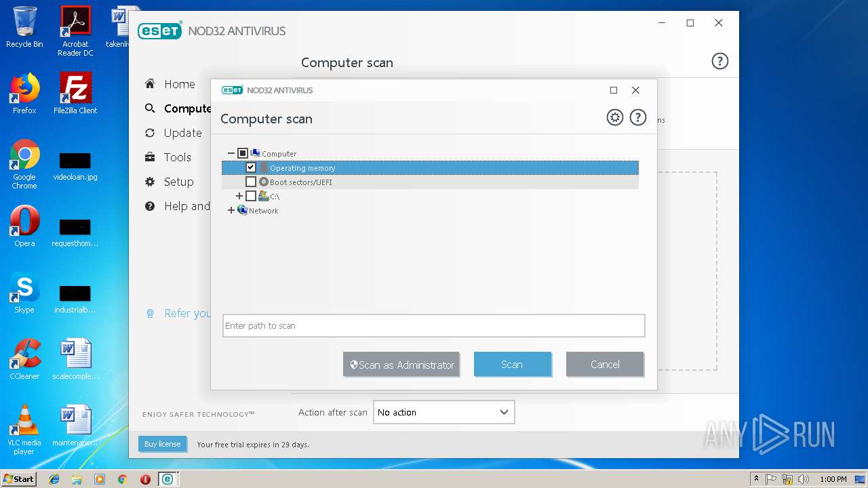The height and width of the screenshot is (488, 868).
Task: Click the Cancel button
Action: pos(605,364)
